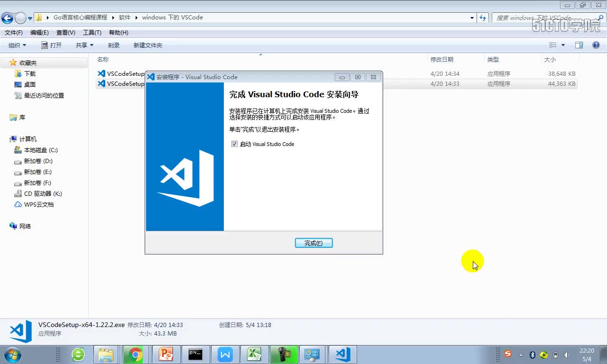Select 网络 in navigation pane
Screen dimensions: 607x364
(25, 226)
